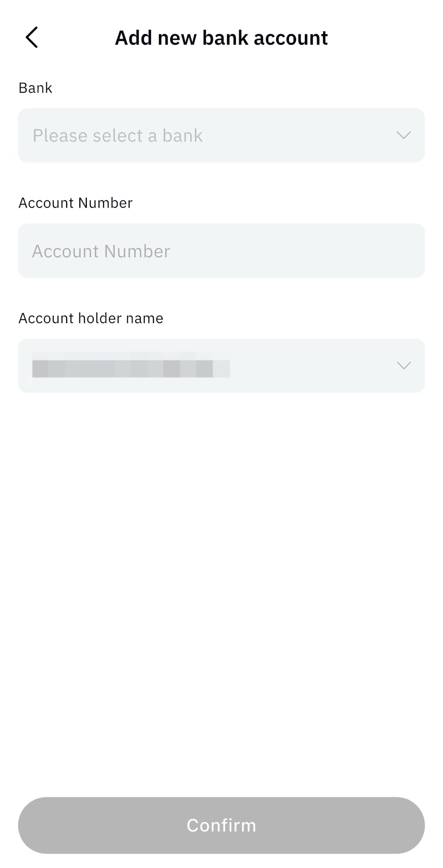Show the bank list using the down arrow
Image resolution: width=443 pixels, height=868 pixels.
pos(404,135)
